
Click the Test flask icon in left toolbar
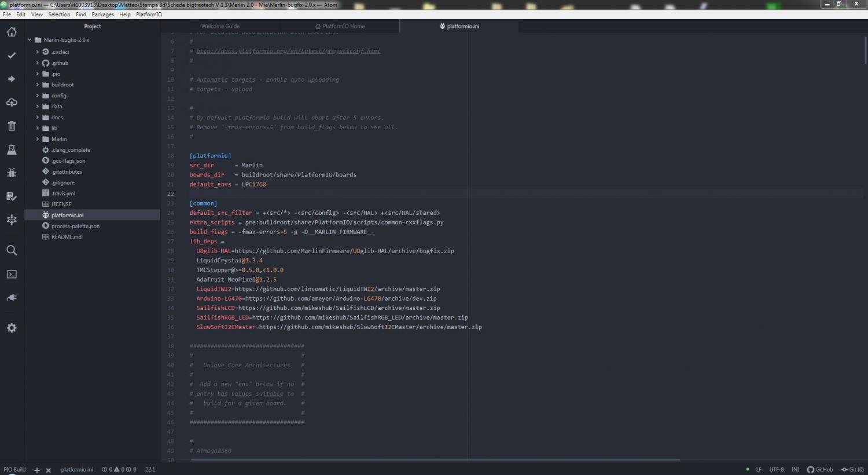[x=12, y=149]
